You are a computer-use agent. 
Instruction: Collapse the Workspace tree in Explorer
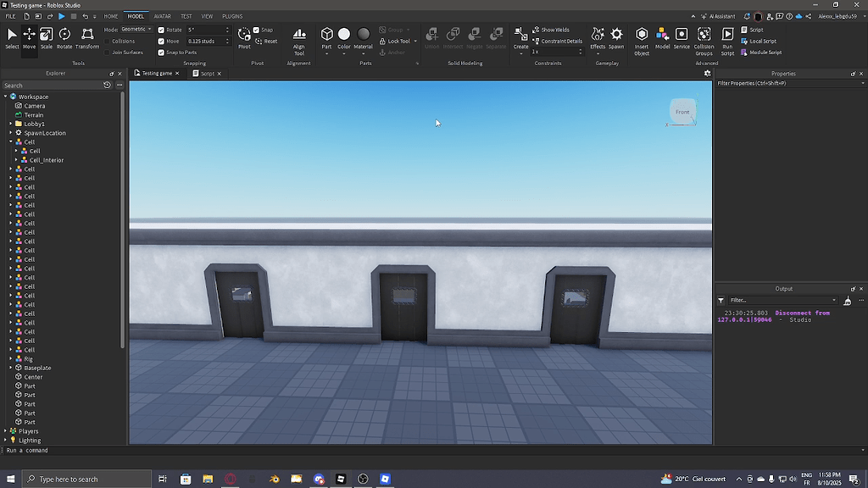(x=7, y=96)
